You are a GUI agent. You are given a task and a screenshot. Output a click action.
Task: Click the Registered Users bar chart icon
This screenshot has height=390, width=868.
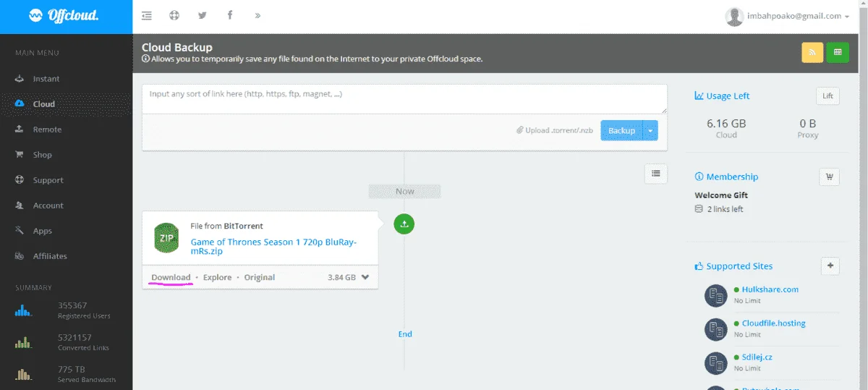pyautogui.click(x=24, y=310)
